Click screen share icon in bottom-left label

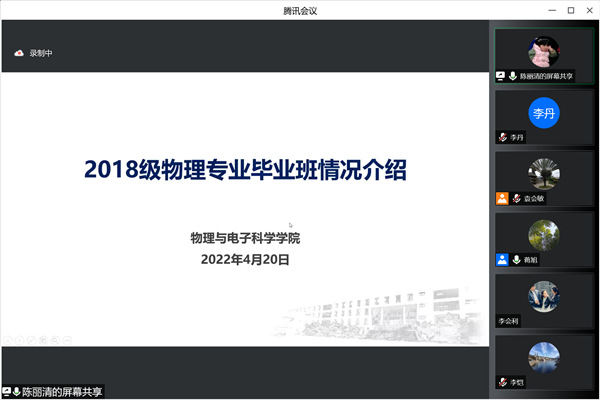6,392
